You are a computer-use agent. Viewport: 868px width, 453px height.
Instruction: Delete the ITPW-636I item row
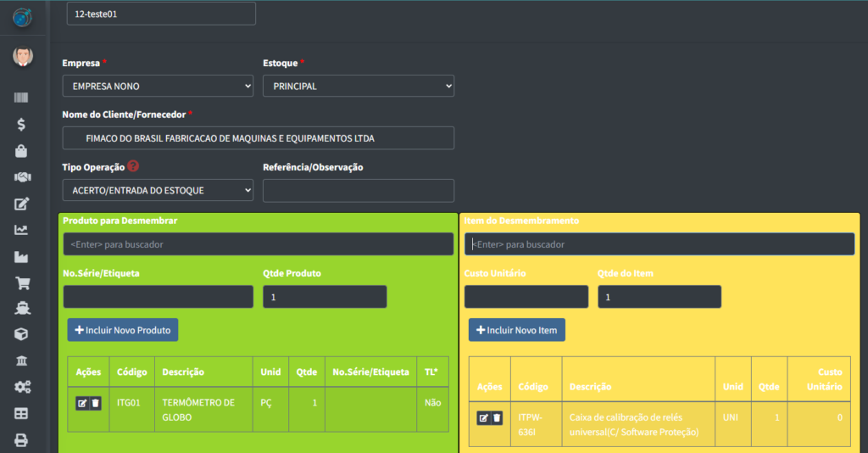coord(497,417)
